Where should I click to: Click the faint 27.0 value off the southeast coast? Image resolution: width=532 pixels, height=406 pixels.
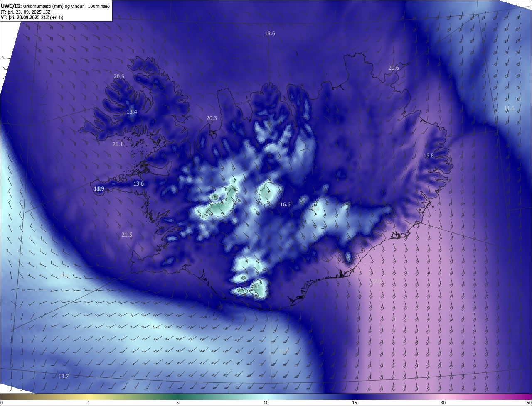click(x=376, y=281)
